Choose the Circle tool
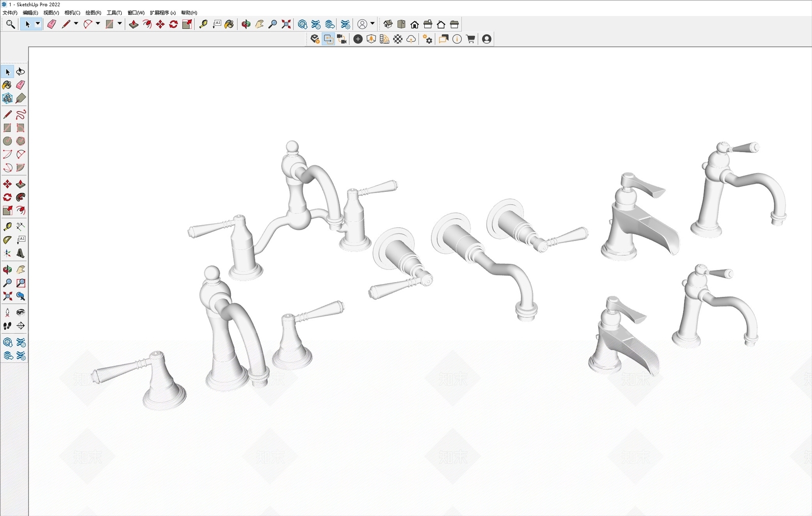The width and height of the screenshot is (812, 516). coord(8,141)
